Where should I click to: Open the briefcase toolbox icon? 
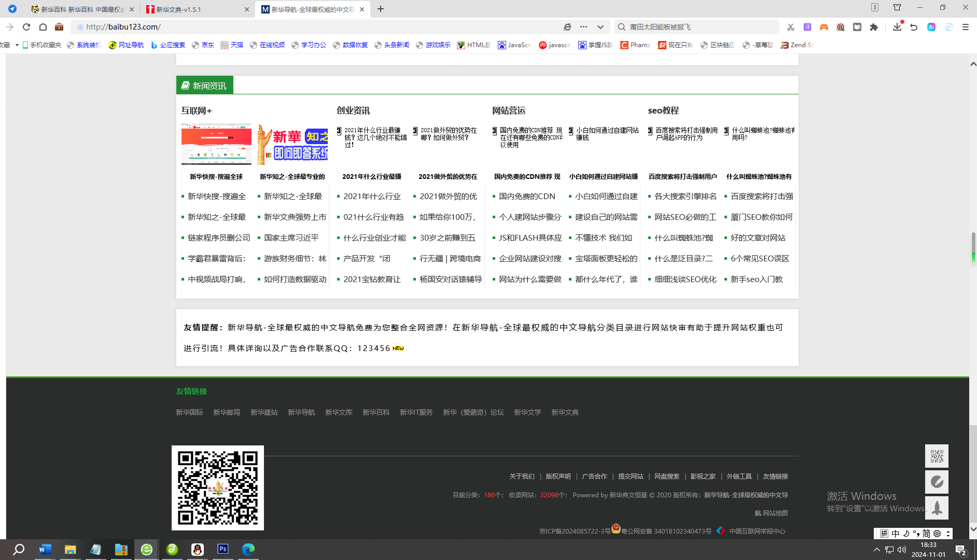[x=59, y=27]
